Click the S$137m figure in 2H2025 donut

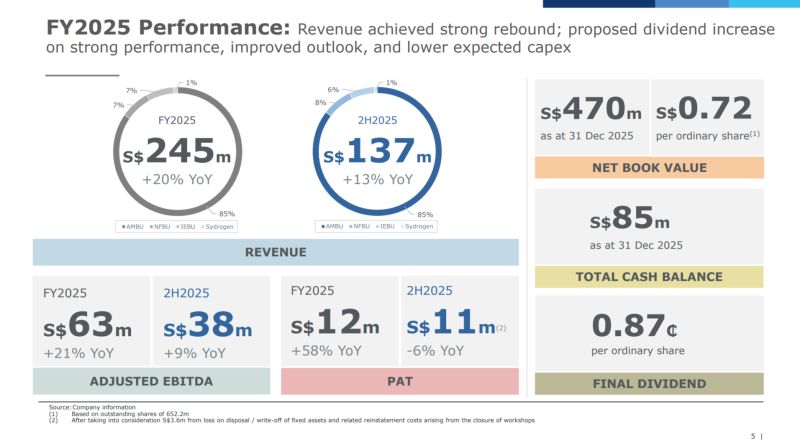[380, 152]
